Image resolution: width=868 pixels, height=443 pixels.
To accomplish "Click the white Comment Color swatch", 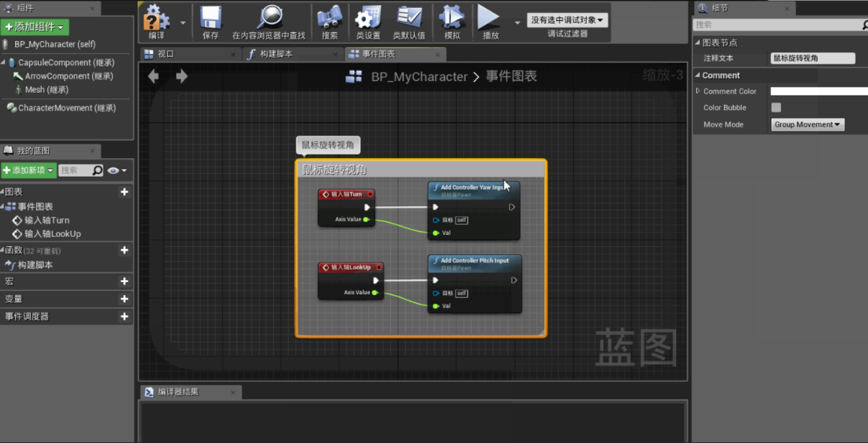I will tap(819, 91).
